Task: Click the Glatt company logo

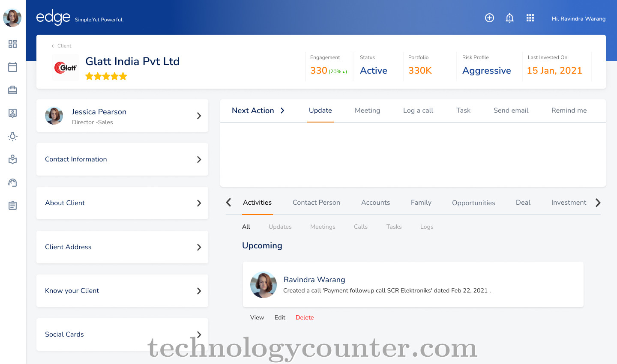Action: point(66,67)
